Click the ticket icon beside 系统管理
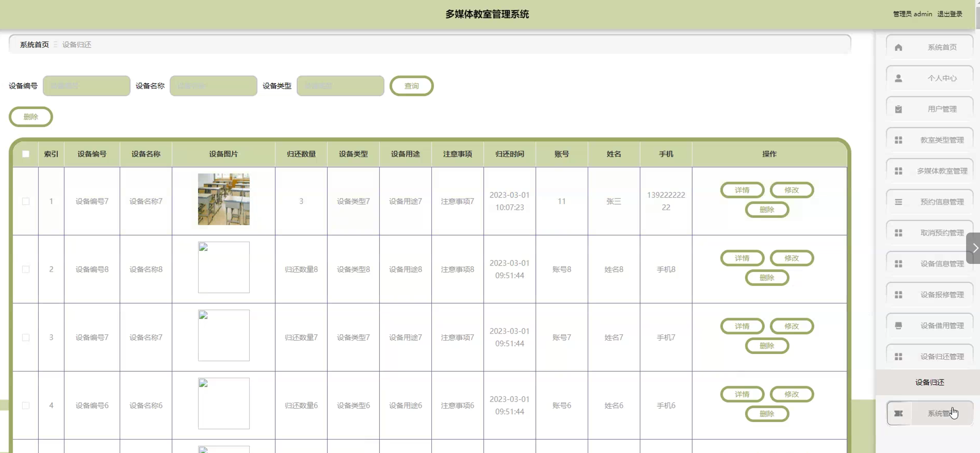Viewport: 980px width, 453px height. coord(898,414)
